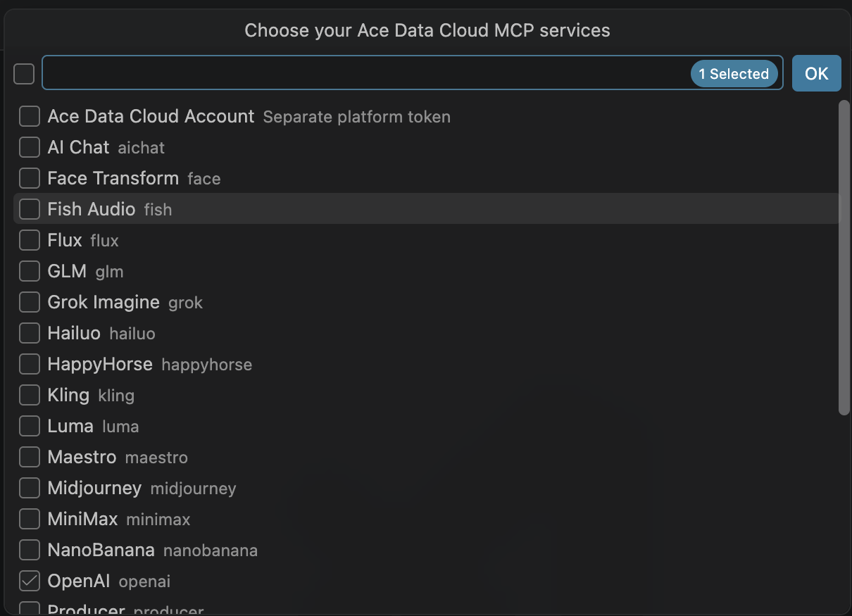Check the Midjourney checkbox
Image resolution: width=852 pixels, height=616 pixels.
coord(29,488)
